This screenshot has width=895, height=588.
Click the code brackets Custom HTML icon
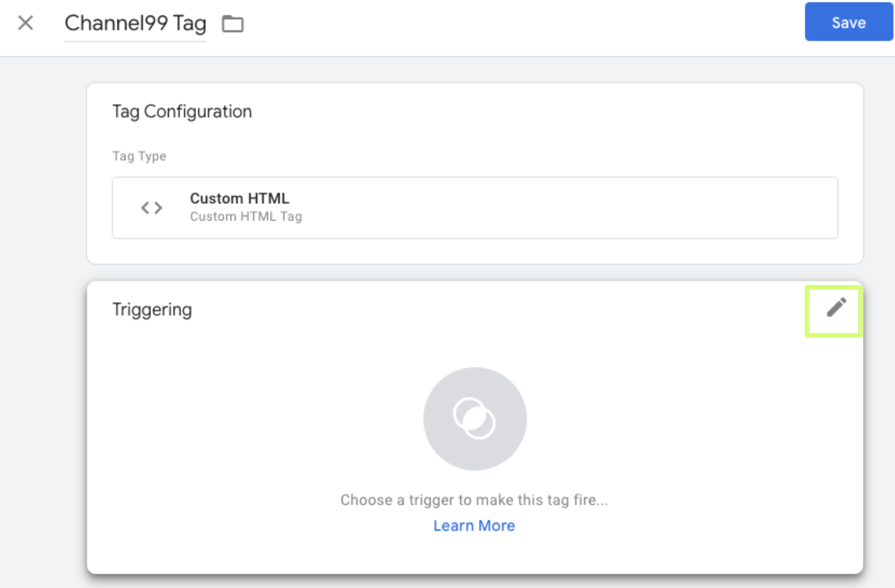tap(151, 208)
